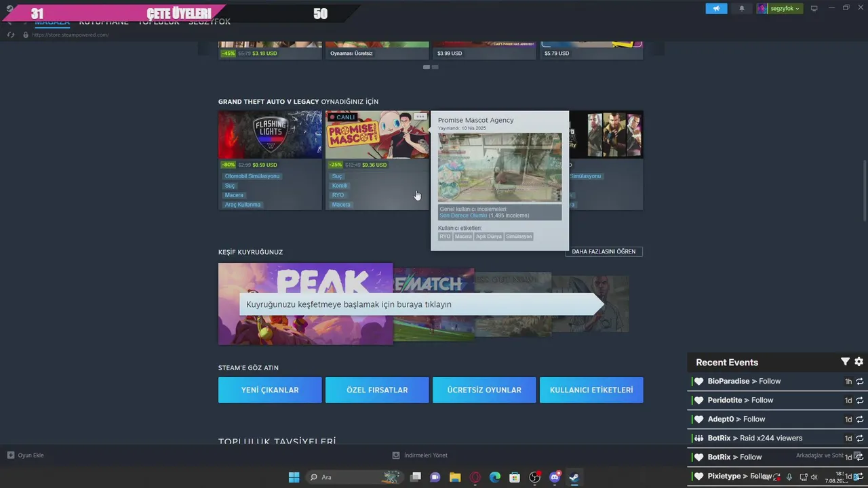Click heart icon on BioParadise row
This screenshot has height=488, width=868.
coord(699,382)
